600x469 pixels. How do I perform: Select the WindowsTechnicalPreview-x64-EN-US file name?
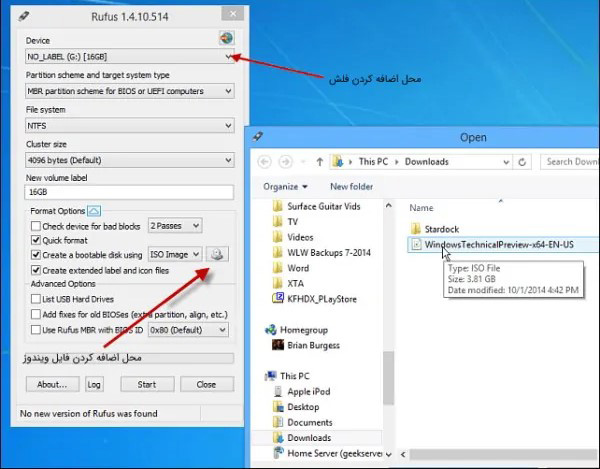(x=499, y=244)
